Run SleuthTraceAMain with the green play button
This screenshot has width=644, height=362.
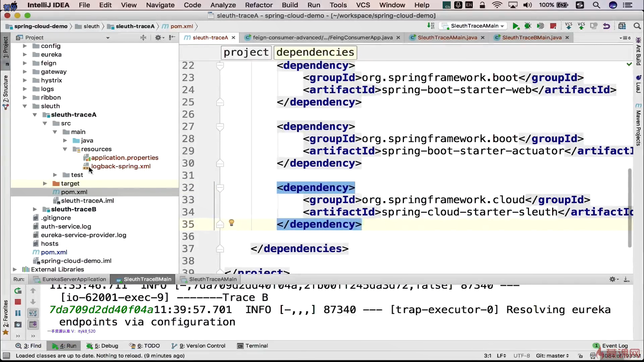[x=516, y=26]
